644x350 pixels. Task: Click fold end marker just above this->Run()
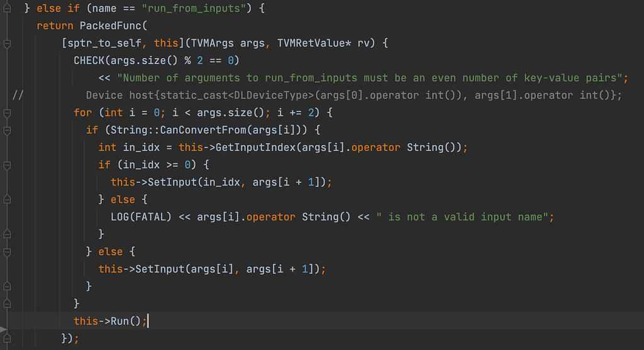(x=7, y=304)
